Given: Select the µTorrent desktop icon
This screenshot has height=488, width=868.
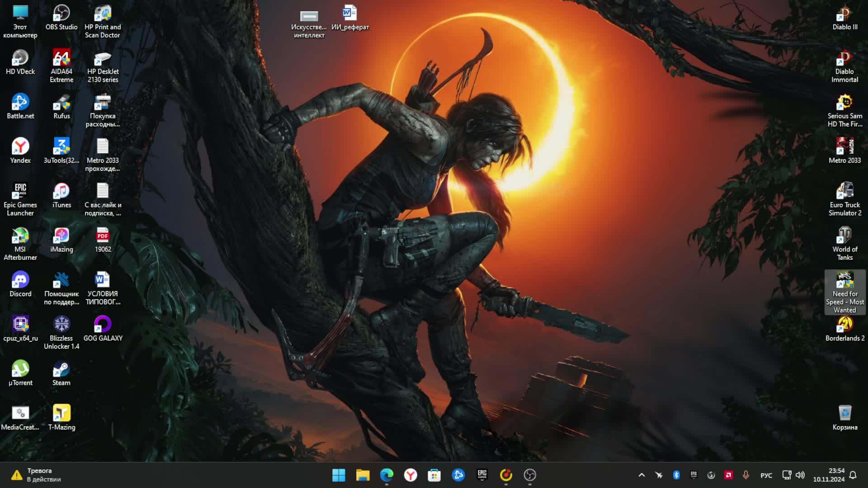Looking at the screenshot, I should tap(20, 373).
